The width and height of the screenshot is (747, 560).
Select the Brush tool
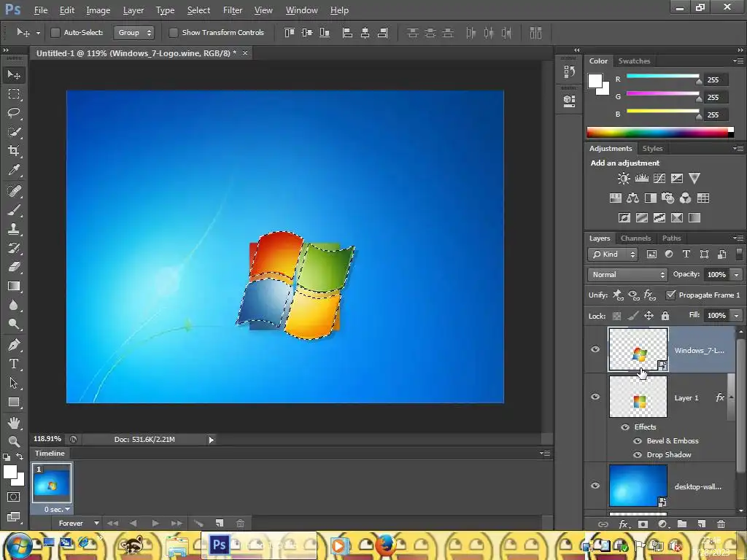[x=14, y=210]
